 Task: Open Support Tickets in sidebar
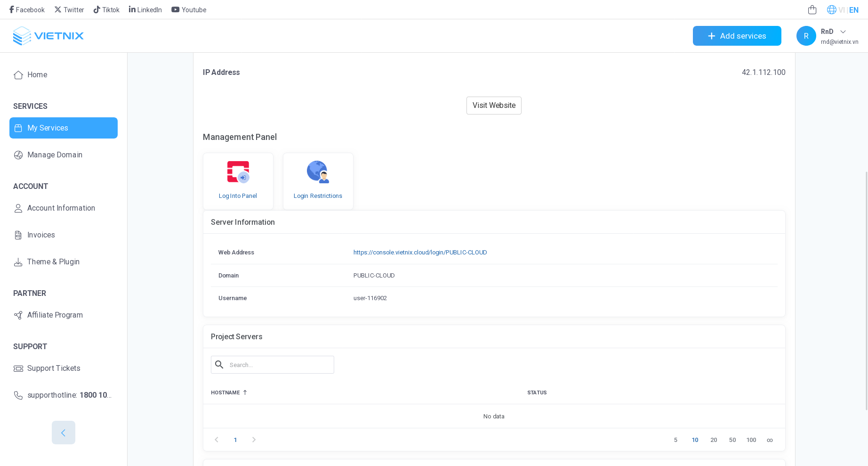pyautogui.click(x=54, y=368)
